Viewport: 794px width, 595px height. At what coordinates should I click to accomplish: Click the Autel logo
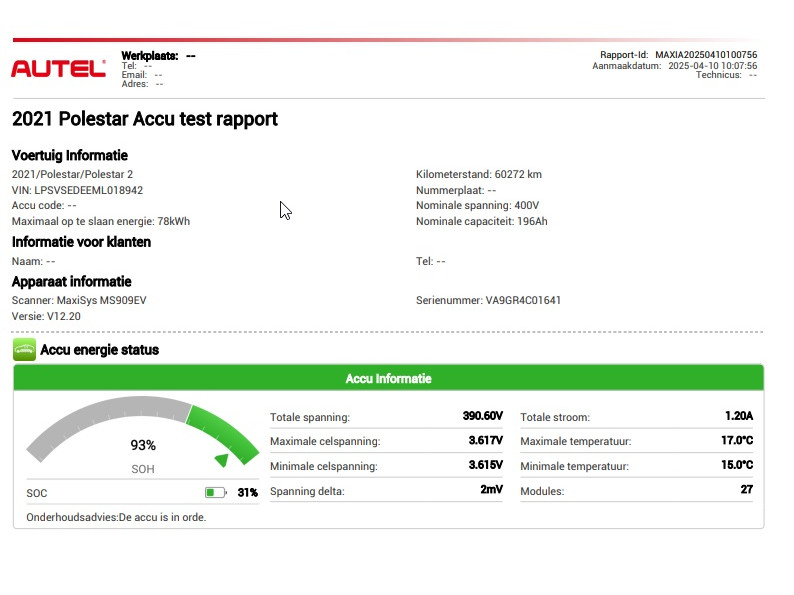[58, 68]
